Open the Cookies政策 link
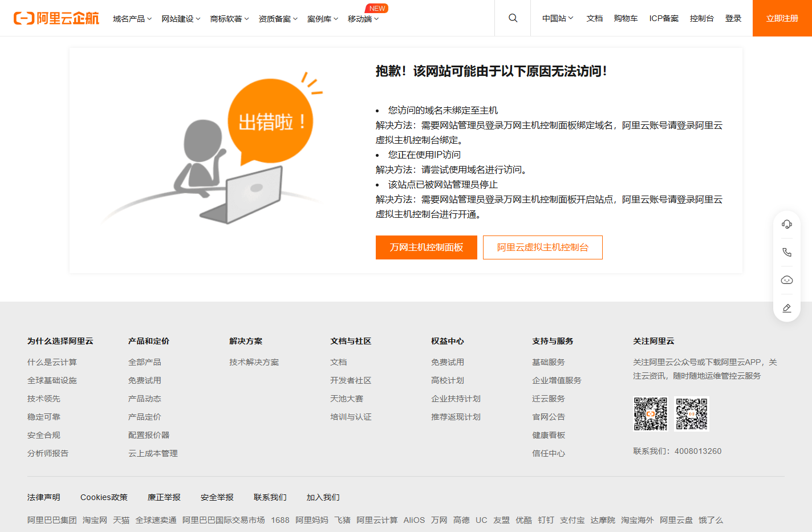This screenshot has height=532, width=812. pos(104,497)
